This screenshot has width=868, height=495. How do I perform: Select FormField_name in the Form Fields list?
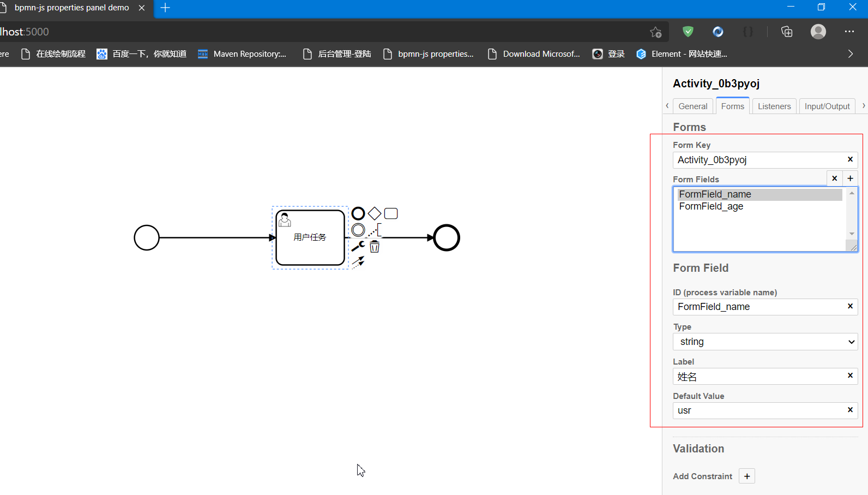click(x=760, y=194)
